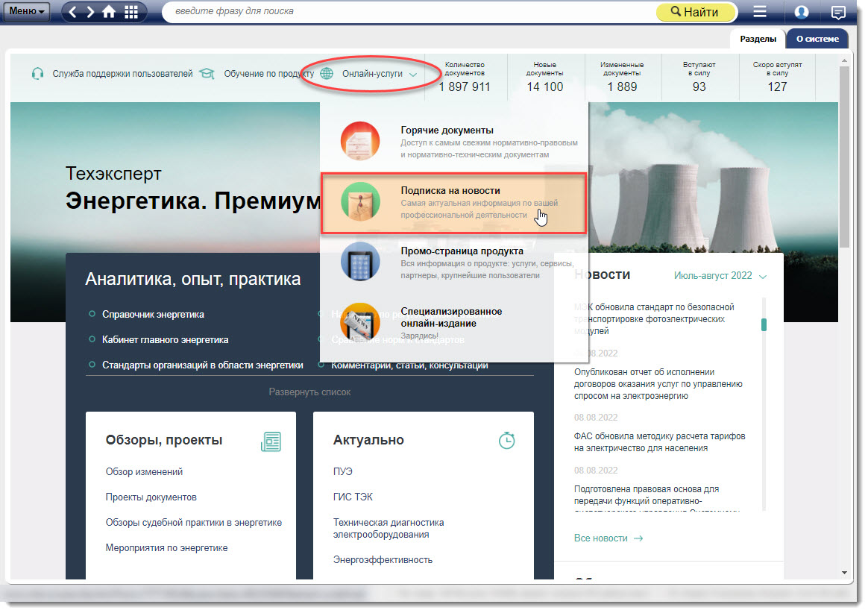Viewport: 868px width, 613px height.
Task: Click the green envelope subscription icon
Action: 360,202
